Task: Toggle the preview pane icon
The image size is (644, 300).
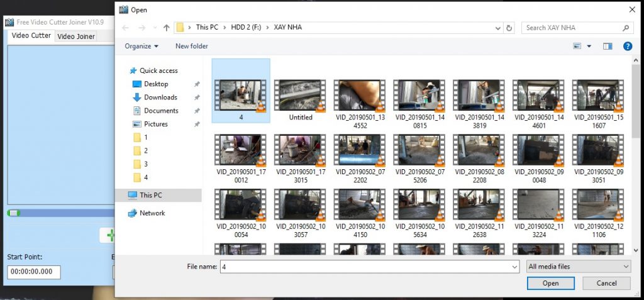Action: tap(608, 46)
